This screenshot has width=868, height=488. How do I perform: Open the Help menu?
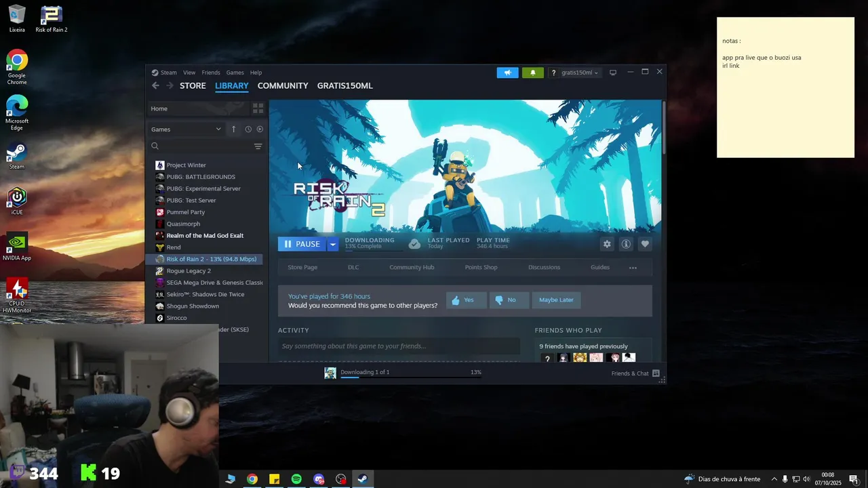point(256,73)
